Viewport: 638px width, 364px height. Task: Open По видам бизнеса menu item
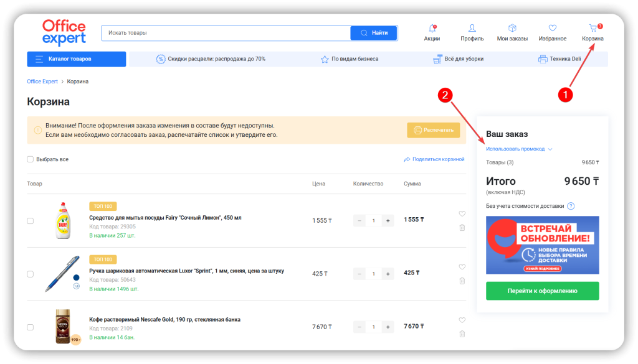tap(350, 59)
